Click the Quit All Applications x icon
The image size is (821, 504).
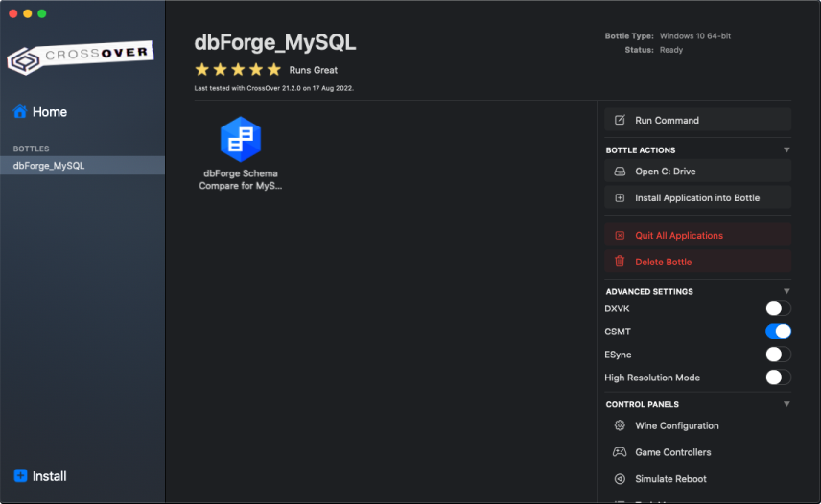pos(620,236)
